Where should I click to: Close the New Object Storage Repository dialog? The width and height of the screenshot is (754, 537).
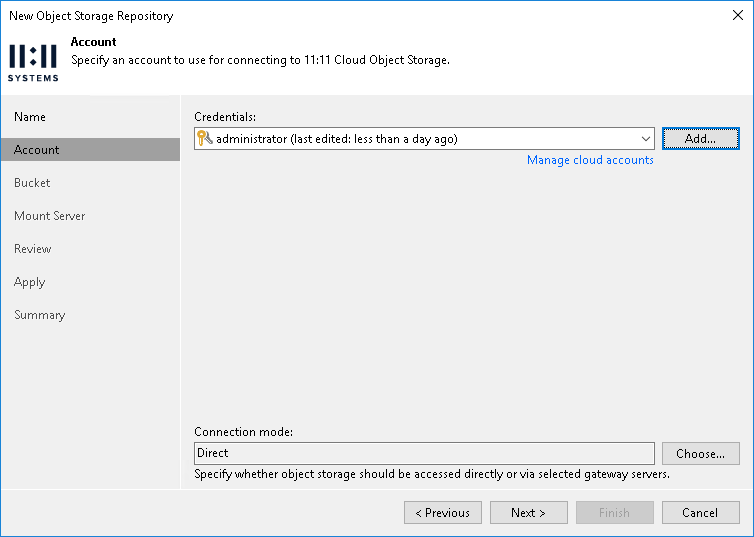click(x=738, y=15)
